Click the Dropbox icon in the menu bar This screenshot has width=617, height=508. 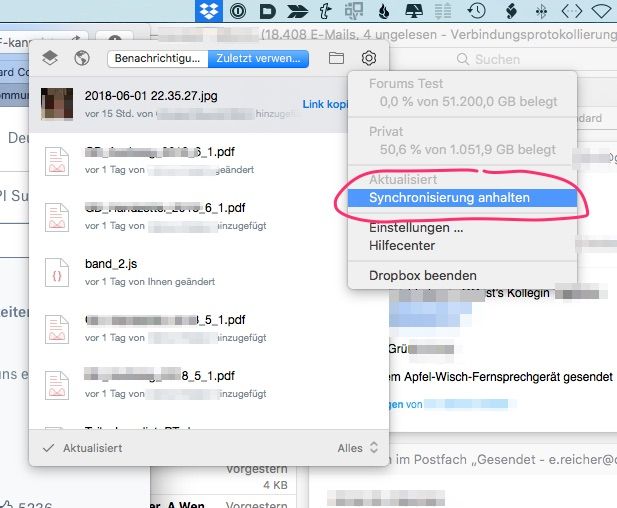pyautogui.click(x=209, y=11)
